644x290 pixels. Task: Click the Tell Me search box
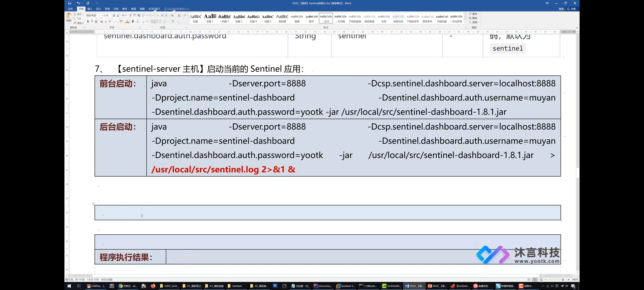click(177, 9)
